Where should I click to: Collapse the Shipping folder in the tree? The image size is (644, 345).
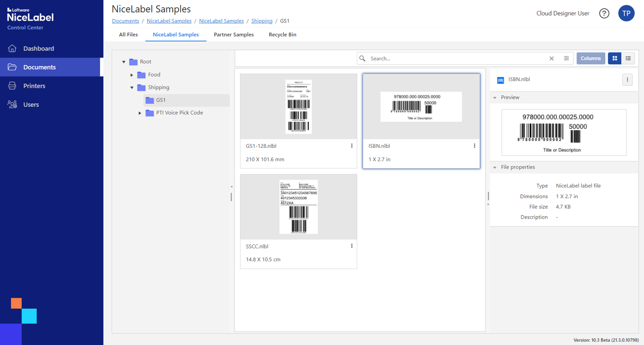(131, 87)
